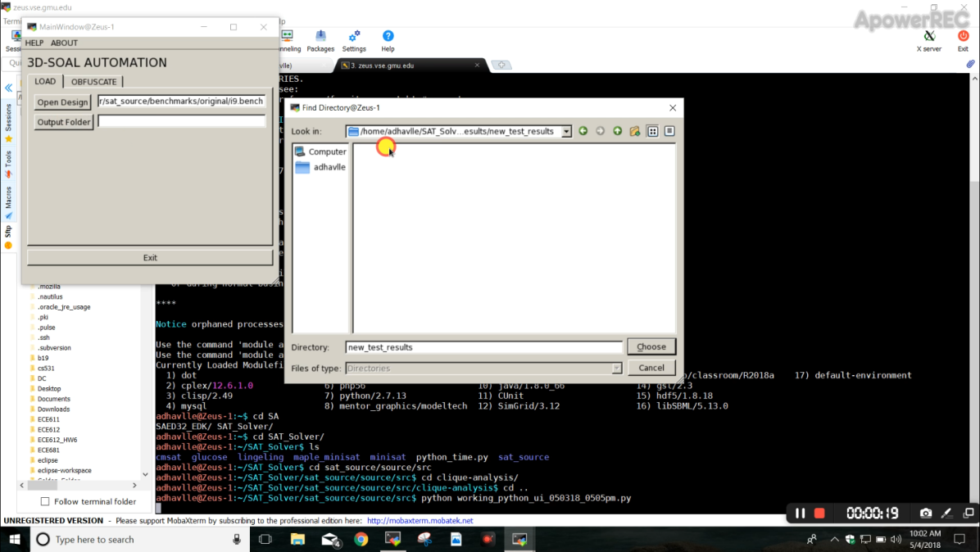Close the 3. zeus.vse.gmu.edu terminal tab
Viewport: 980px width, 552px height.
pyautogui.click(x=478, y=65)
